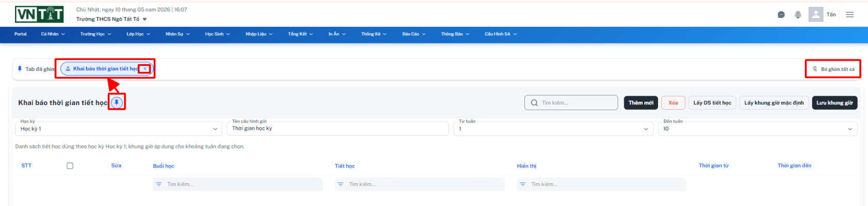The image size is (868, 206).
Task: Tick the select-all checkbox in table header
Action: 70,166
